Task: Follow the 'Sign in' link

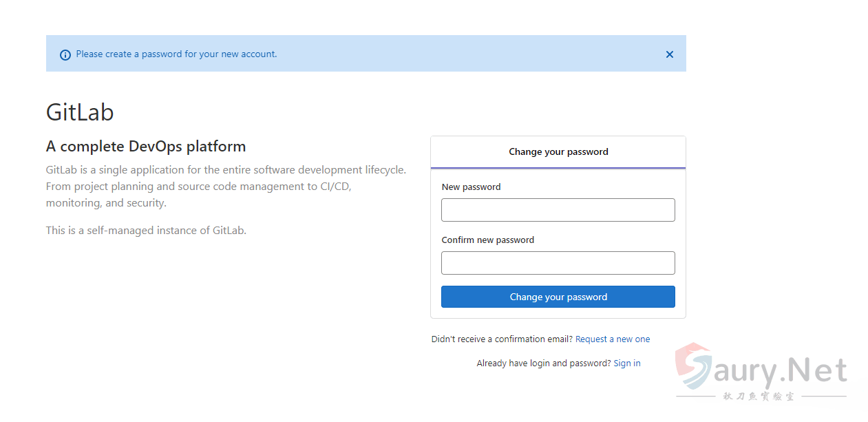Action: [626, 363]
